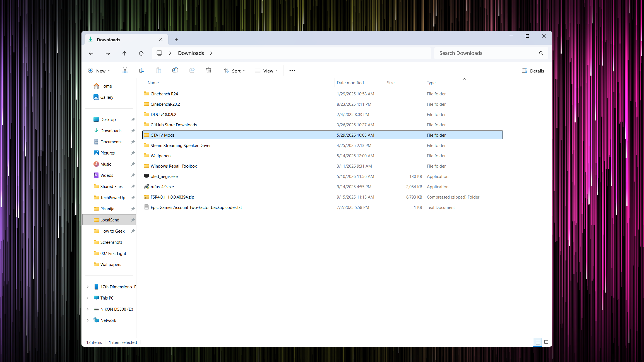
Task: Open the See more ellipsis menu
Action: (x=292, y=71)
